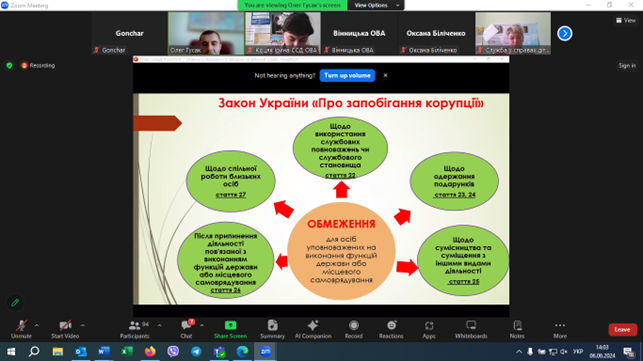Click the screen viewing notice banner

click(x=292, y=5)
